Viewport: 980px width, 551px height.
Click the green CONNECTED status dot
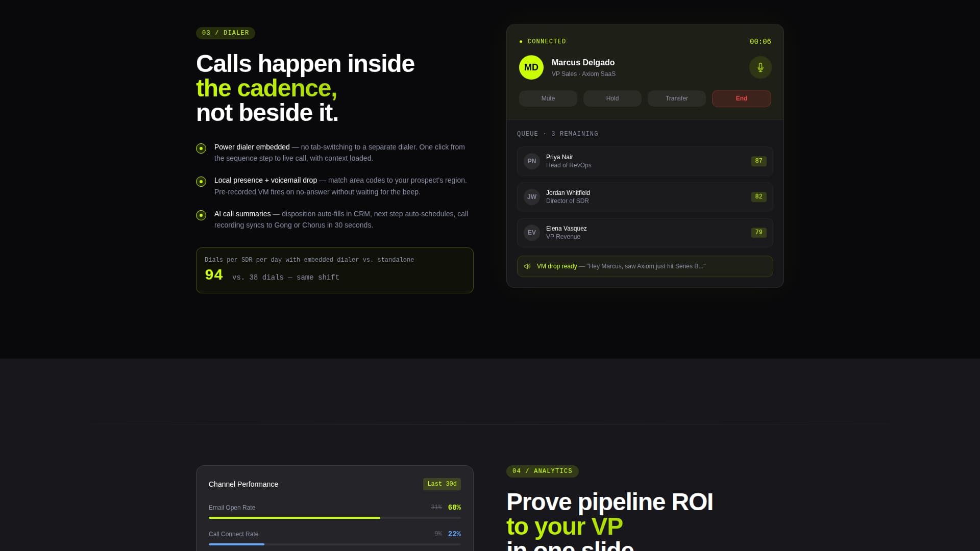pyautogui.click(x=521, y=41)
